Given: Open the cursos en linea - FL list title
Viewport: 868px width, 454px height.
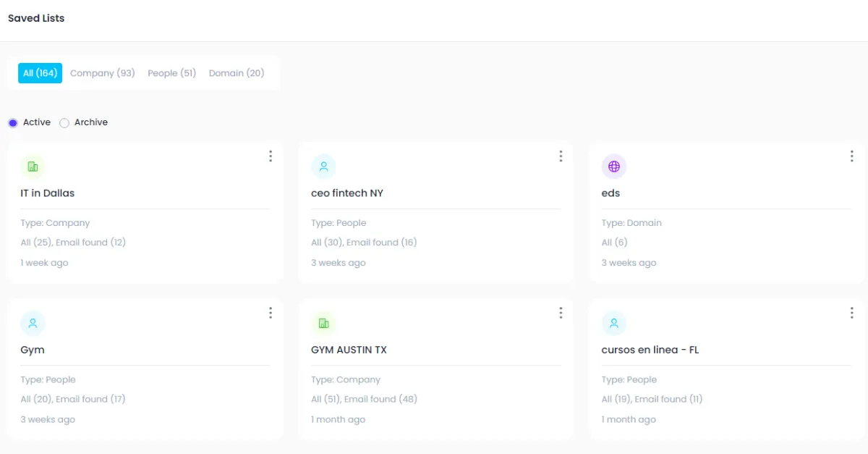Looking at the screenshot, I should (x=650, y=350).
